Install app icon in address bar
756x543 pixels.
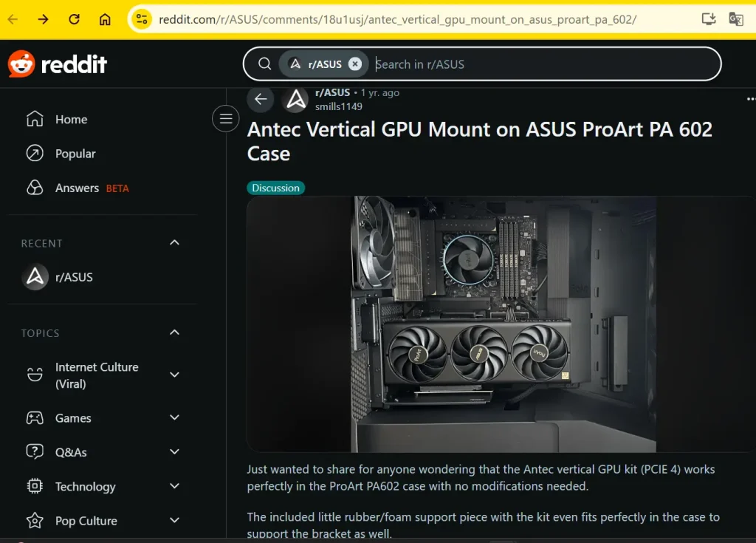point(708,19)
